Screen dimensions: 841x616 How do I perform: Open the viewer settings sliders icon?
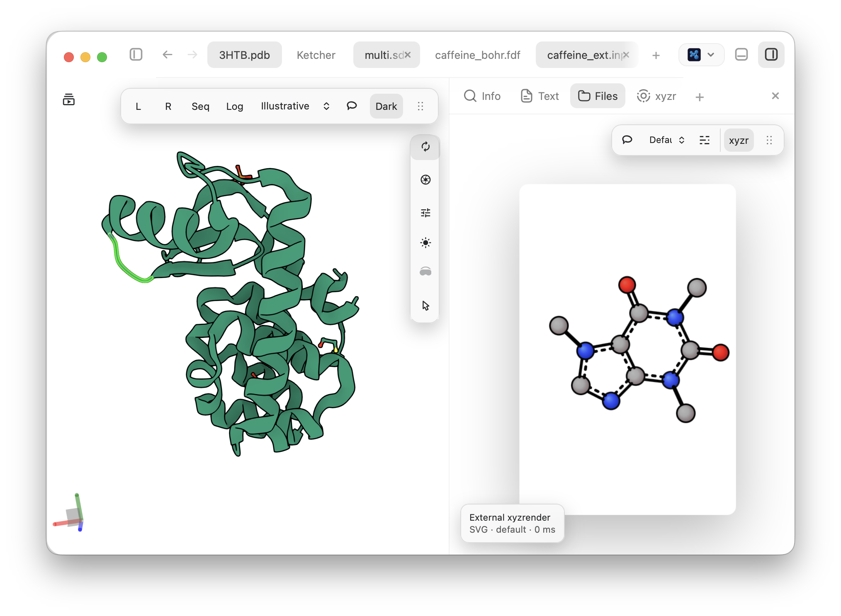click(425, 213)
